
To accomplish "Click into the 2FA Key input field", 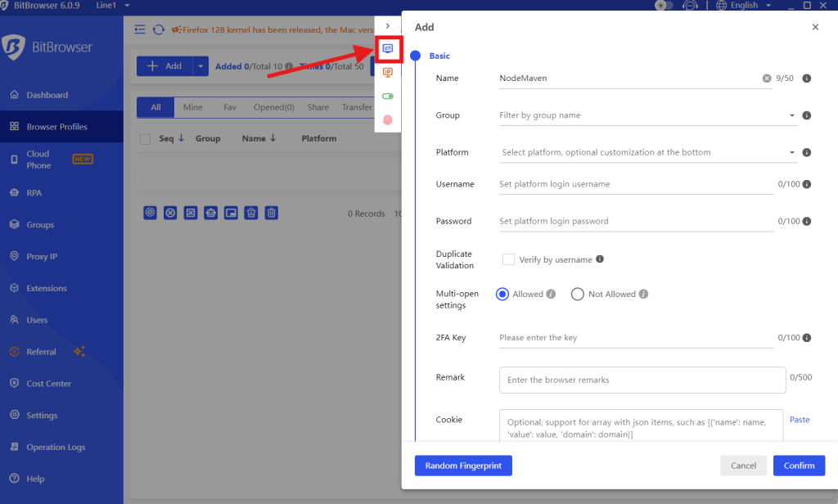I will click(x=636, y=338).
